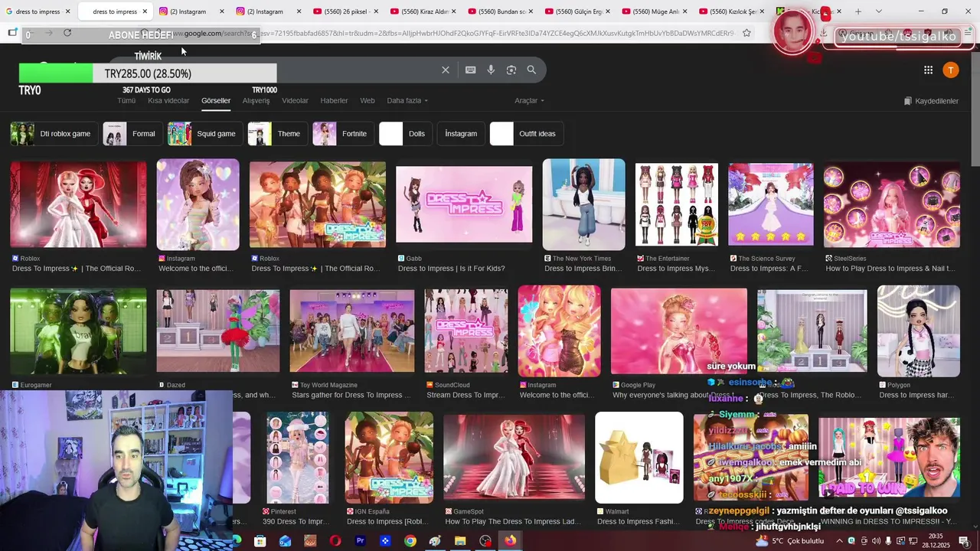Switch to the Alışveriş tab
980x551 pixels.
tap(256, 100)
